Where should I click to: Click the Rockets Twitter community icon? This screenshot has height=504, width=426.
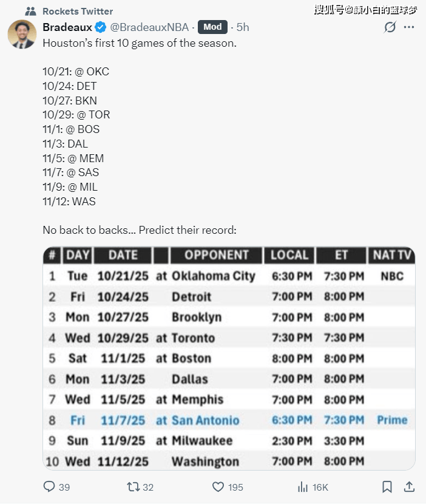30,12
